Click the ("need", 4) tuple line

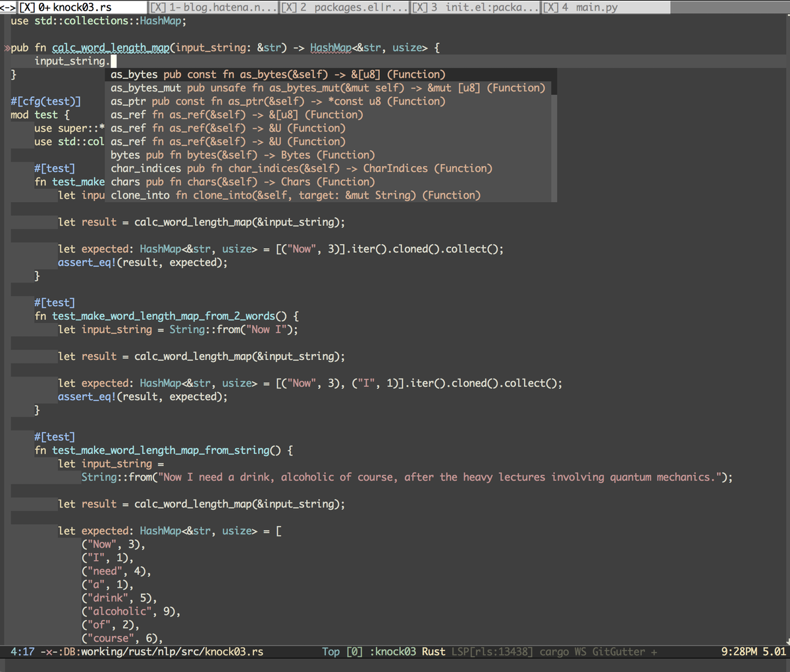[117, 571]
